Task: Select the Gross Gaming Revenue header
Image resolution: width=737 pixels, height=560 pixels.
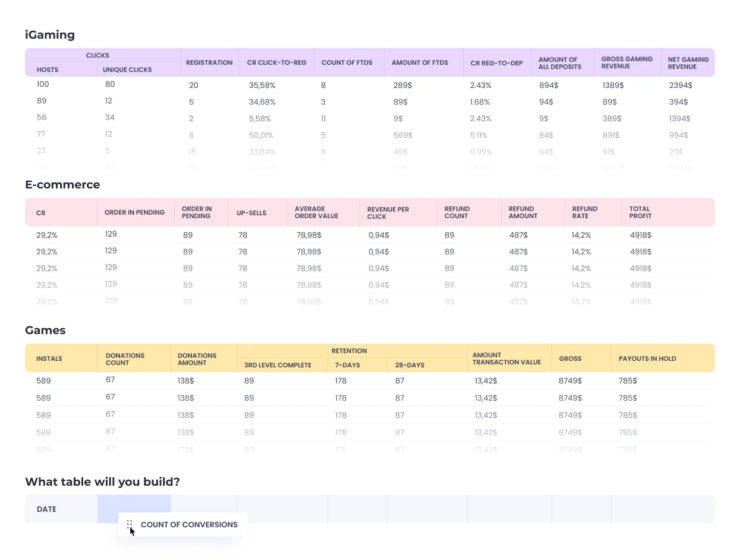Action: coord(627,62)
